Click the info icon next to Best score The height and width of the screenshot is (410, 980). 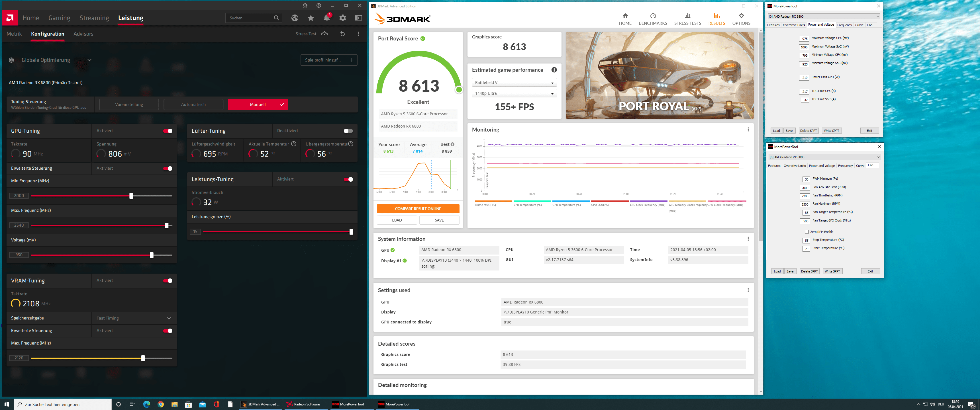pyautogui.click(x=452, y=145)
